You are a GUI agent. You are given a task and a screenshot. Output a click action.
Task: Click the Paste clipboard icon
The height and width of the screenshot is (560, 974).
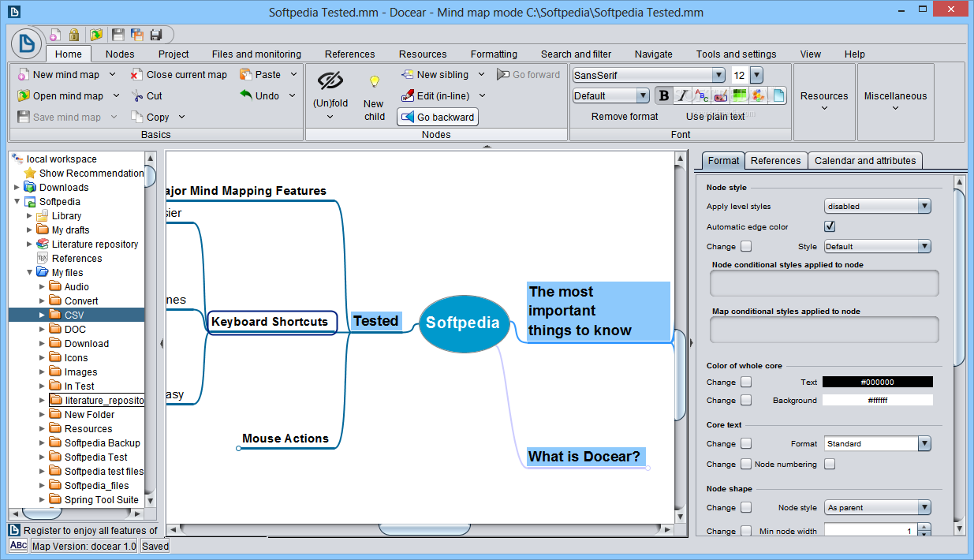(246, 74)
